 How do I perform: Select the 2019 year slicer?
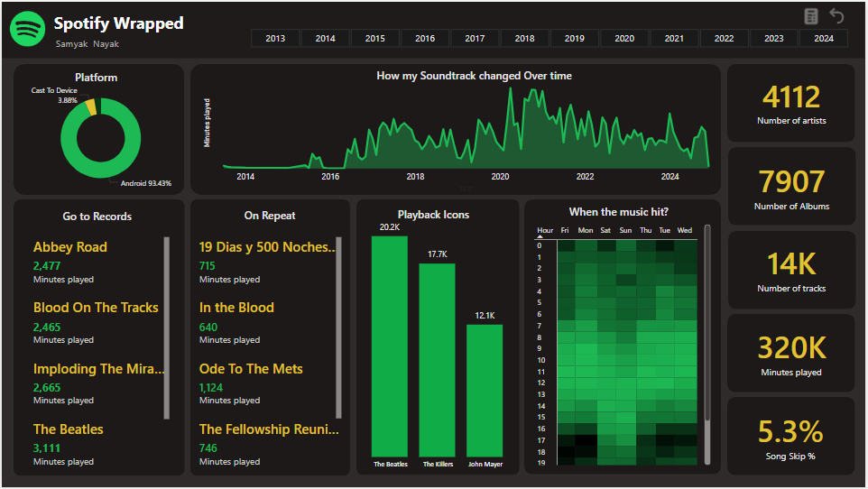tap(574, 38)
